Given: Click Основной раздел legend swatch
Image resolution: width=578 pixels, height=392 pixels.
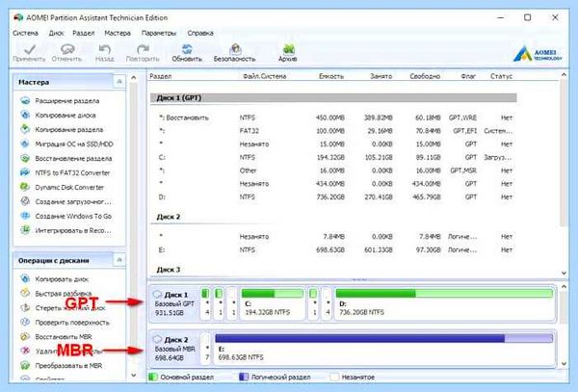Looking at the screenshot, I should tap(153, 377).
